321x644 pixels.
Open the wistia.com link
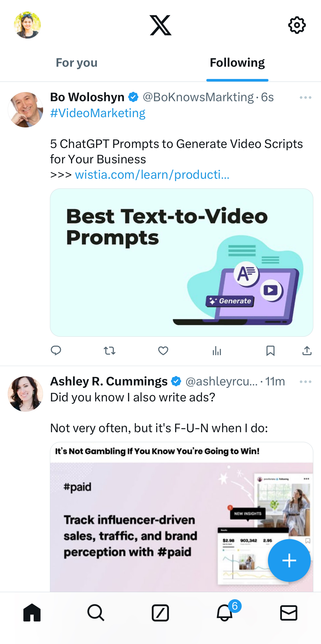(x=152, y=175)
